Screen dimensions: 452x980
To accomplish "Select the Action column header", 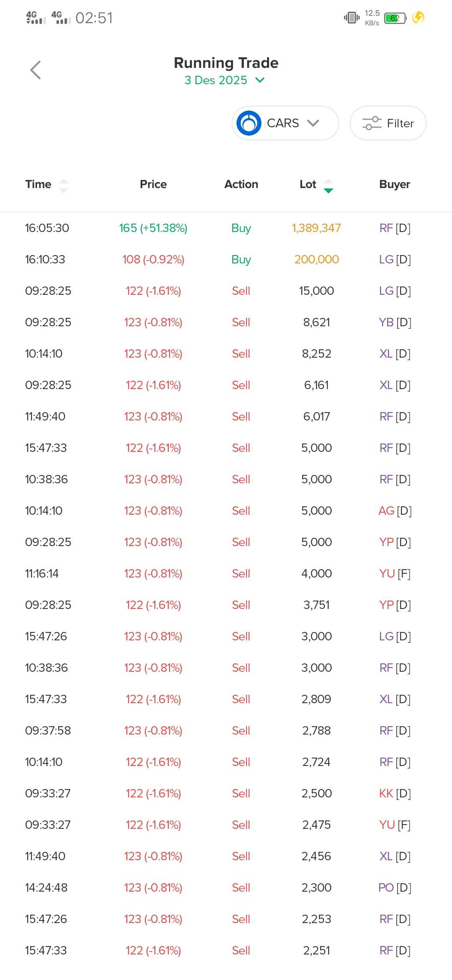I will 241,184.
